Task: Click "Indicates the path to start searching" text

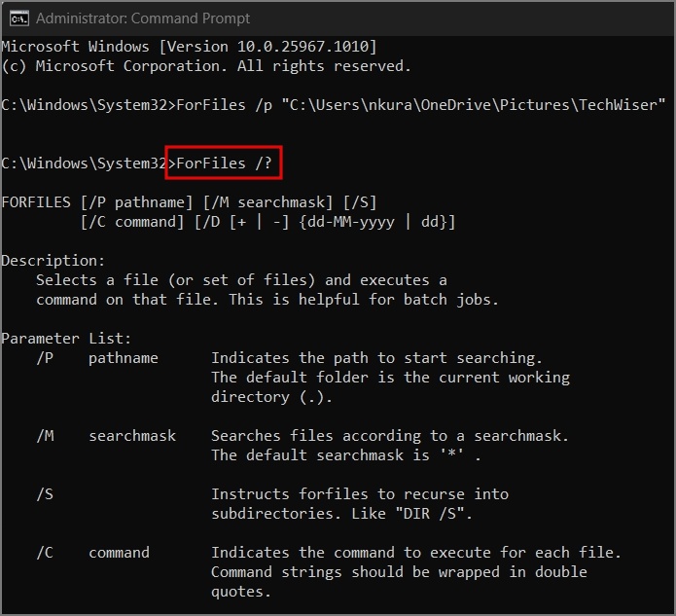Action: 376,358
